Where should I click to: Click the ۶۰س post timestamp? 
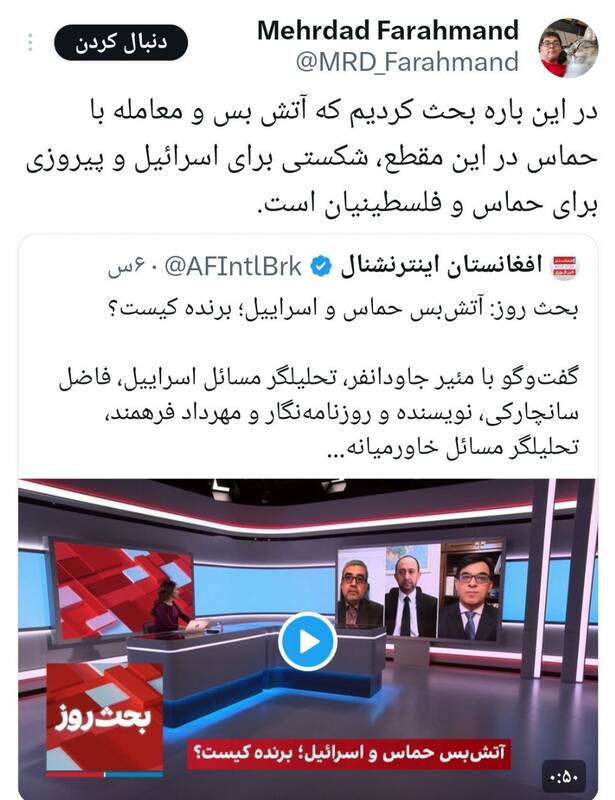coord(132,268)
